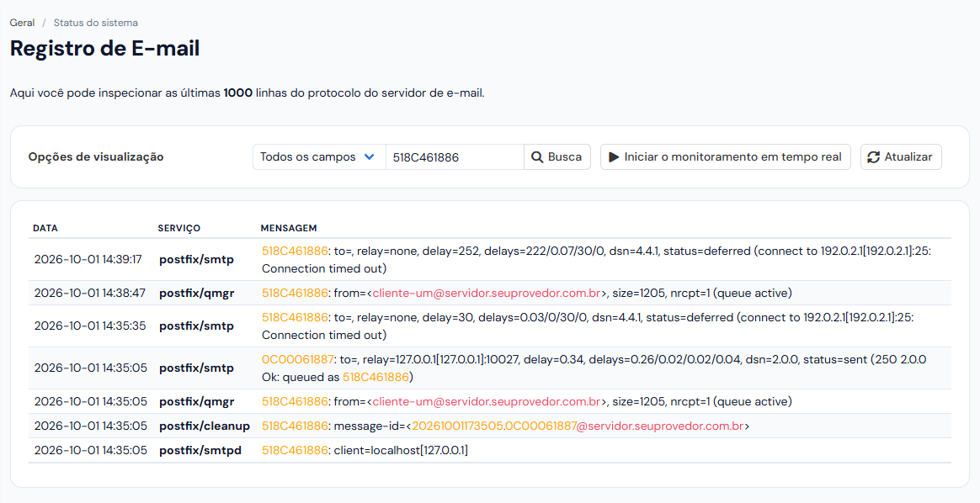Start Iniciar o monitoramento em tempo real
Screen dimensions: 980x503
(x=725, y=157)
